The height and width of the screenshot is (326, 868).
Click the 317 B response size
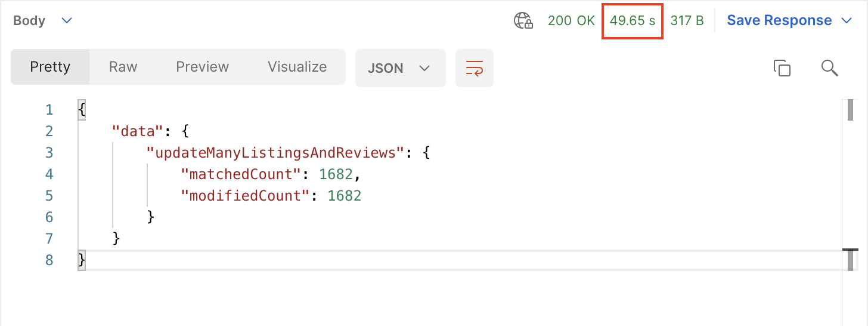[687, 20]
